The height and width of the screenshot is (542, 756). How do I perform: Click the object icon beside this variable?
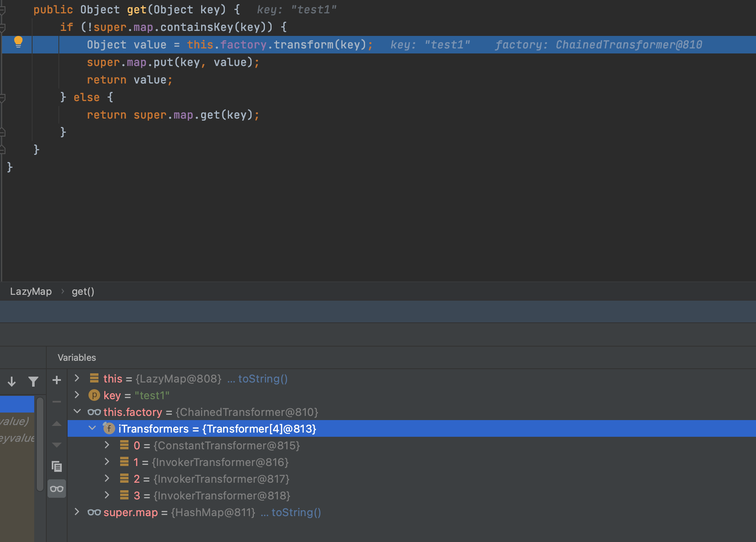click(94, 378)
